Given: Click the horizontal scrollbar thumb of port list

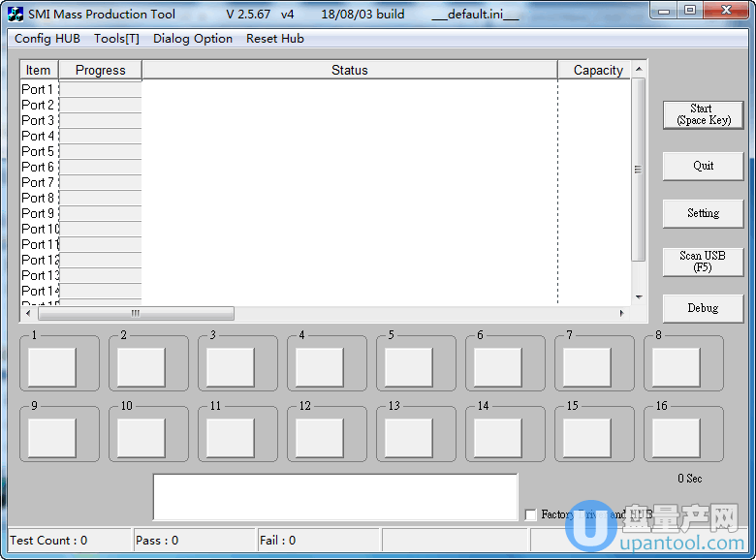Looking at the screenshot, I should click(136, 314).
